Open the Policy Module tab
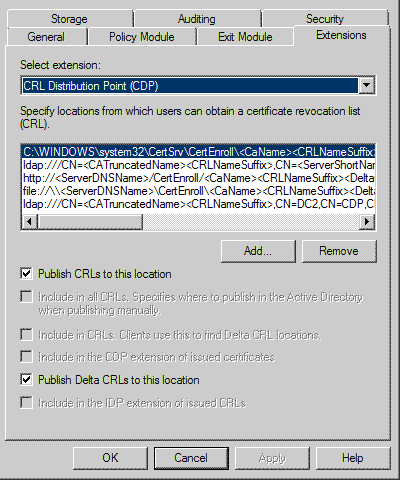400x480 pixels. 142,37
